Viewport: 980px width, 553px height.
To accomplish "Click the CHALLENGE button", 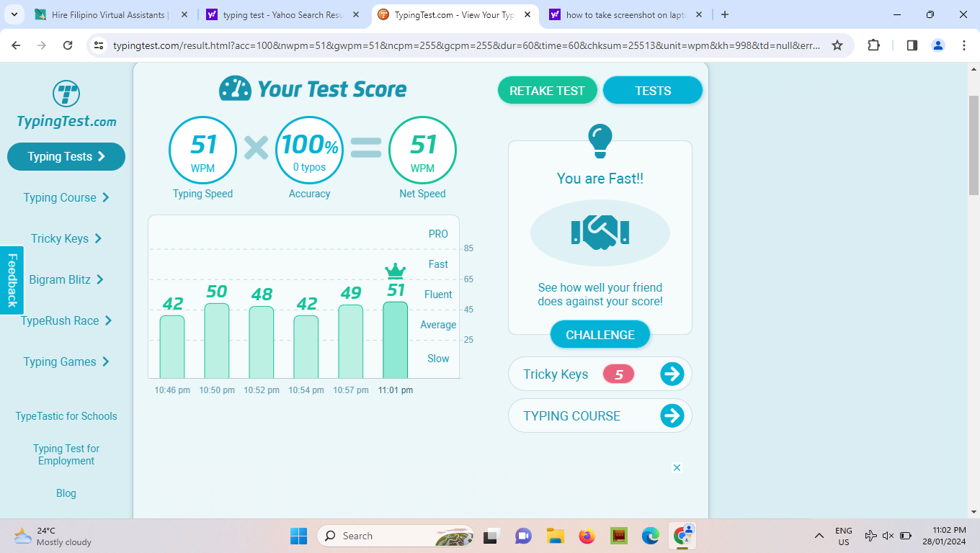I will (x=600, y=335).
